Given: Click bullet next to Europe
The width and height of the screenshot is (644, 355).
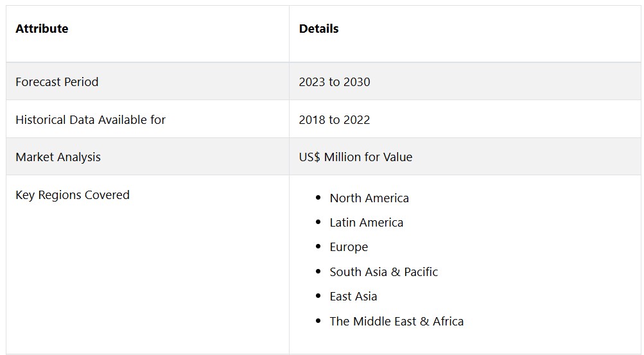Looking at the screenshot, I should point(318,247).
